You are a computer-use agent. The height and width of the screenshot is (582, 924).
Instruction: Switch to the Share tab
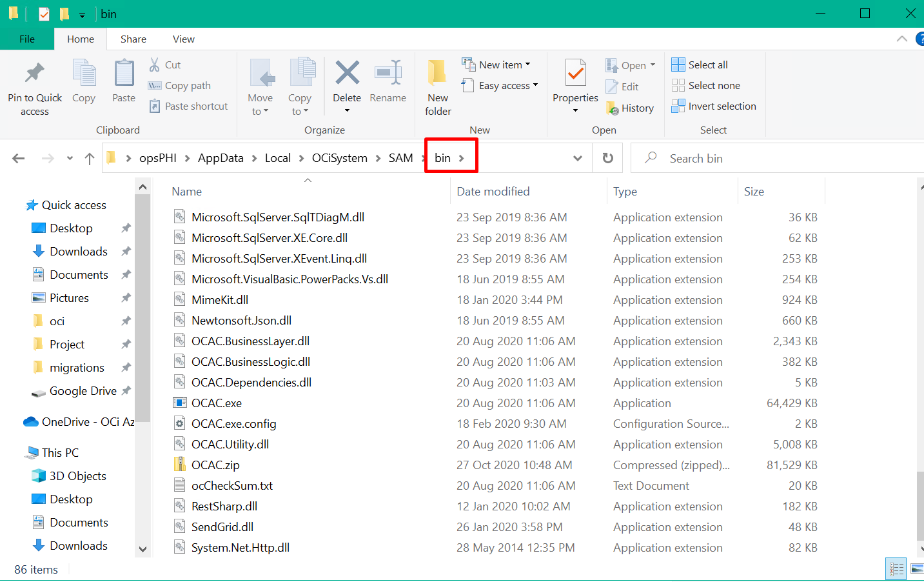click(133, 39)
